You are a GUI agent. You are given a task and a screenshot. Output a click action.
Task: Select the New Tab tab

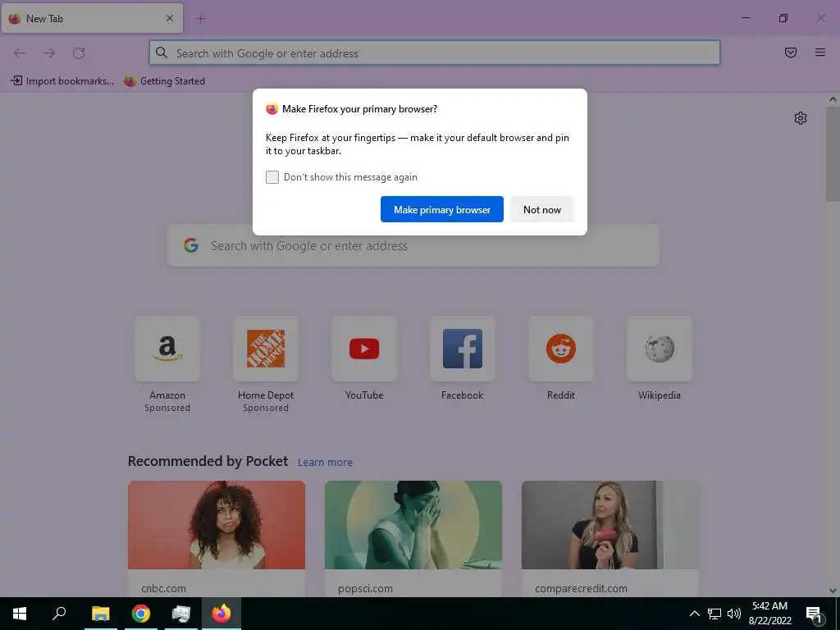(x=92, y=18)
